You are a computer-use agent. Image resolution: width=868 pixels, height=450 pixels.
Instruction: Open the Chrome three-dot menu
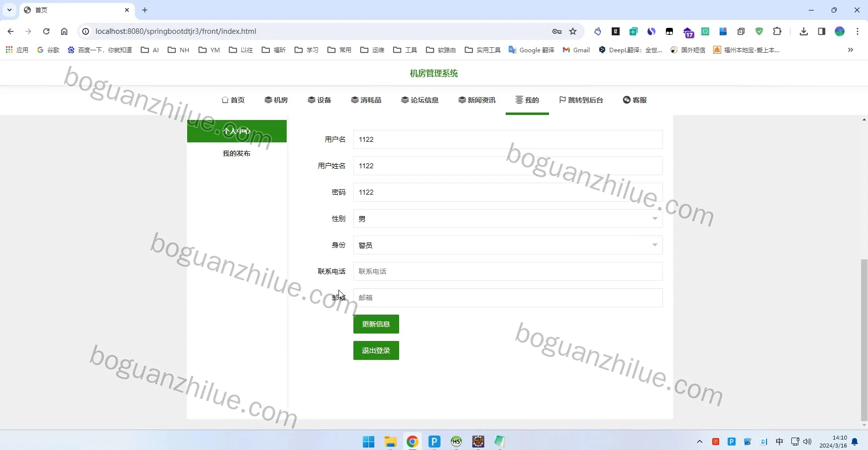pos(858,31)
